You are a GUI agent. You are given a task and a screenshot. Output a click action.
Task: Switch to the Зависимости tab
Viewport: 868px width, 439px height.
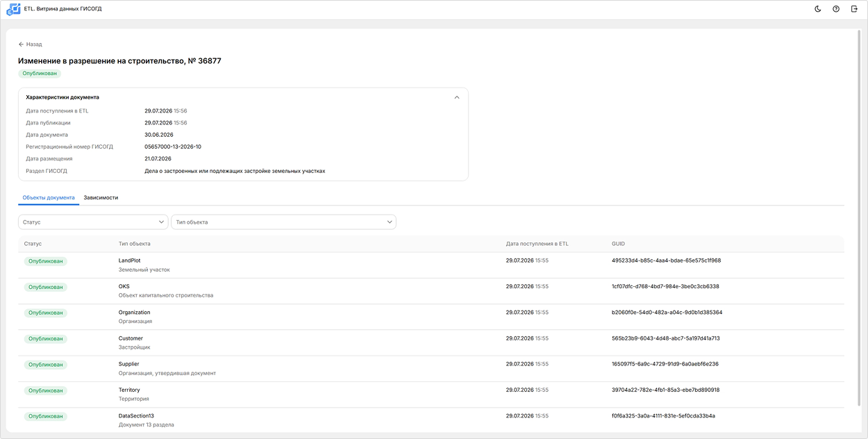(x=101, y=197)
